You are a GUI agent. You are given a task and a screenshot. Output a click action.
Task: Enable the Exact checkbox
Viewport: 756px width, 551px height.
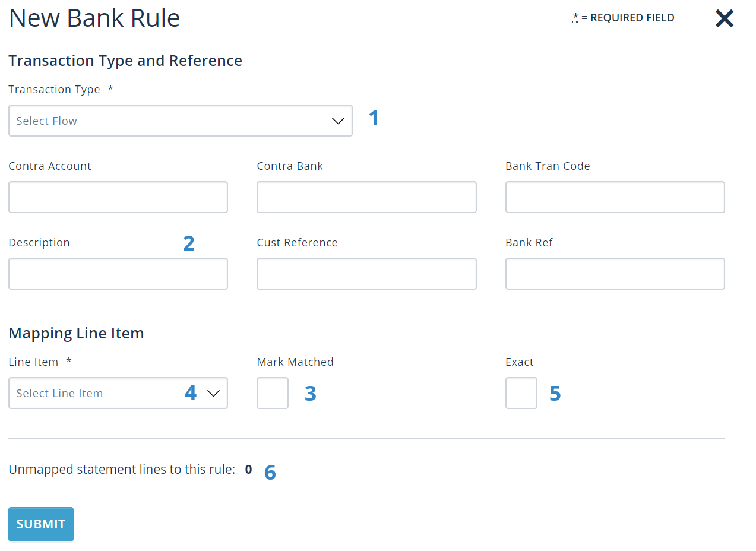click(521, 393)
